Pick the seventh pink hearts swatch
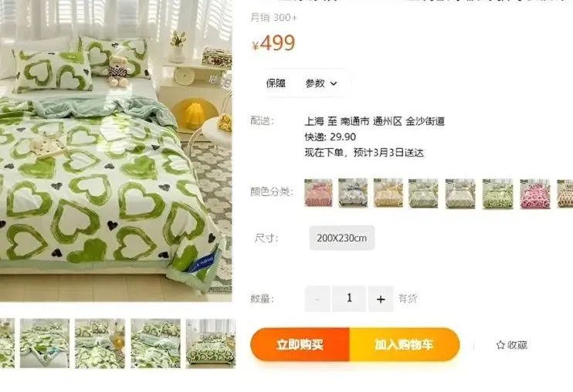This screenshot has height=392, width=573. [x=535, y=194]
